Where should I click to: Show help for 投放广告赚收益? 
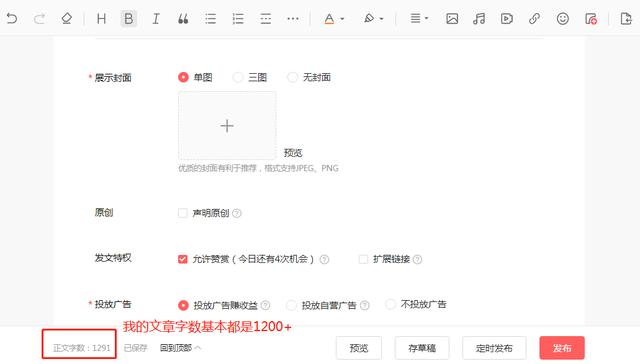pos(265,305)
